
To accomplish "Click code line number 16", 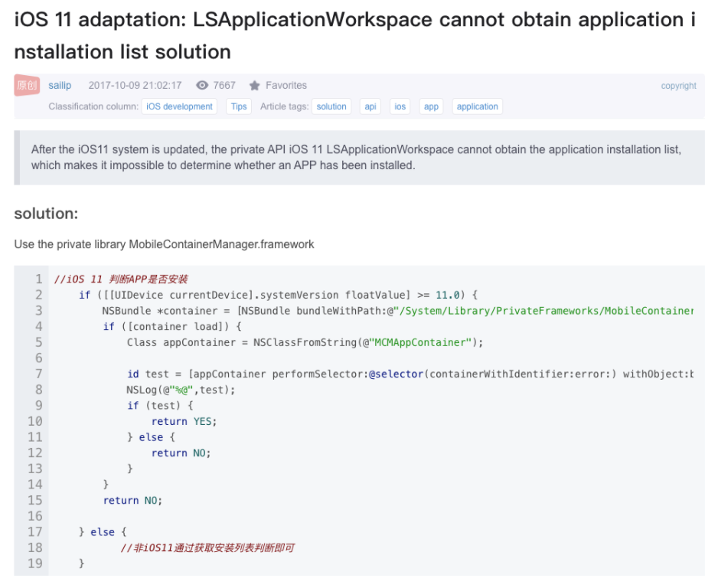I will click(x=35, y=516).
